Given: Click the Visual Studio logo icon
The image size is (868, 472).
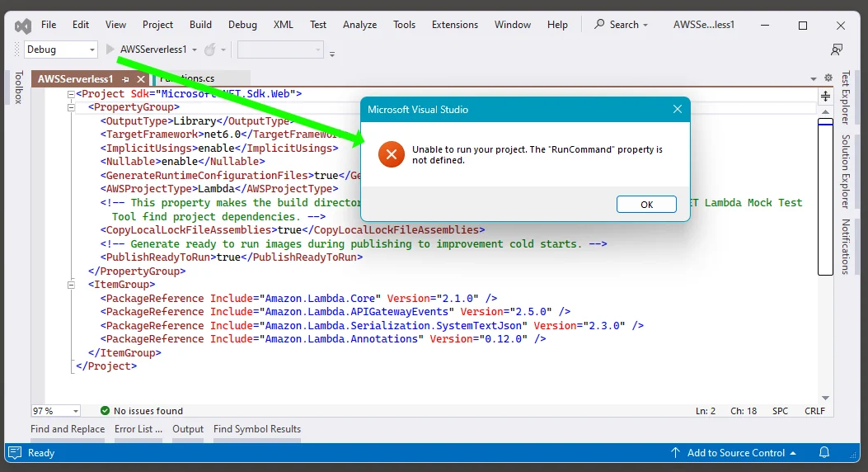Looking at the screenshot, I should pos(23,26).
